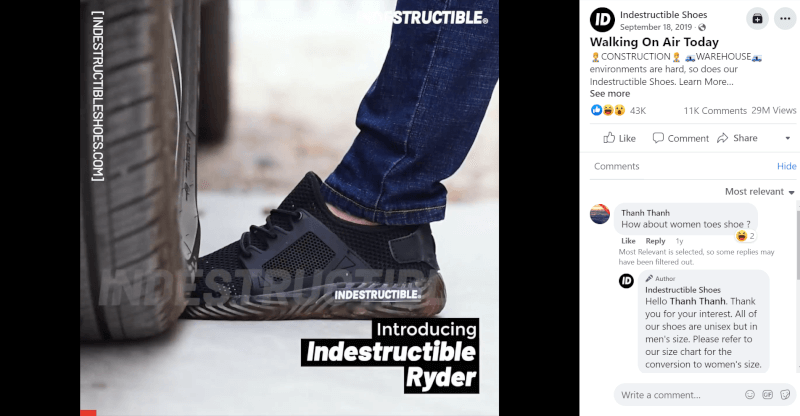Viewport: 800px width, 416px height.
Task: Like Thanh Thanh's comment
Action: (628, 241)
